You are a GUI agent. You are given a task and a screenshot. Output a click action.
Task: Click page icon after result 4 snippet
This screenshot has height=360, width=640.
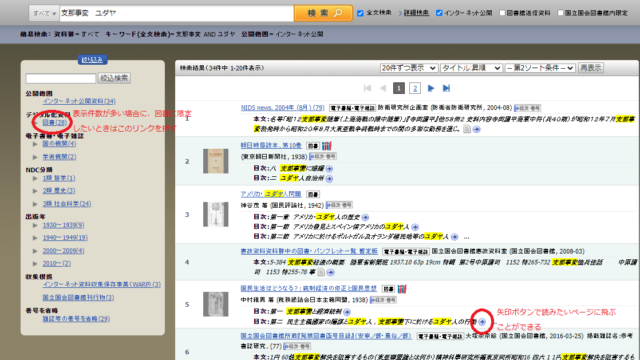321,272
